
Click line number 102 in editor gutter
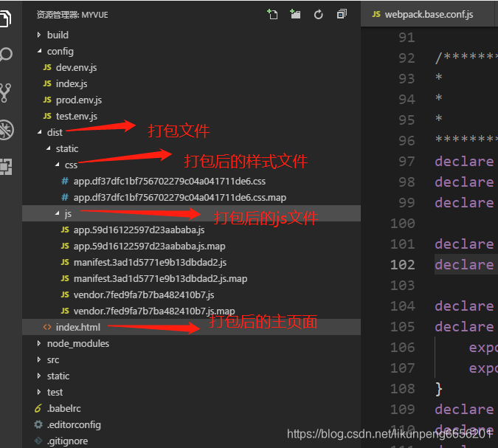(402, 265)
